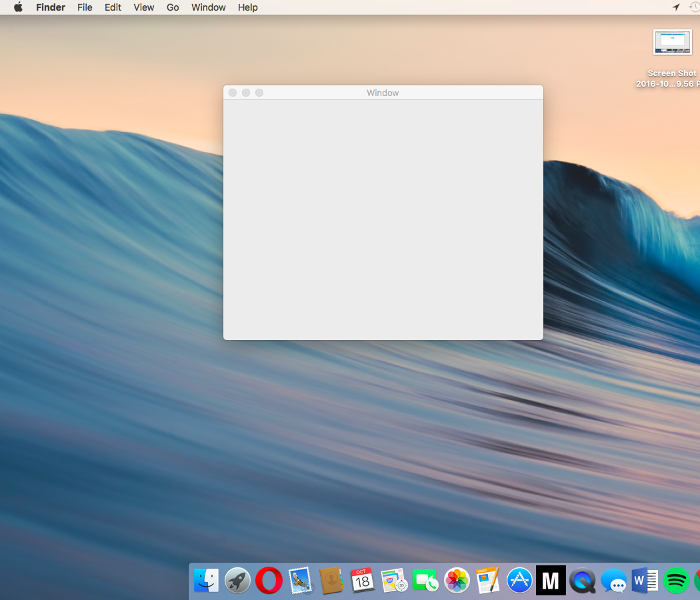Open the Photos app in dock

457,581
